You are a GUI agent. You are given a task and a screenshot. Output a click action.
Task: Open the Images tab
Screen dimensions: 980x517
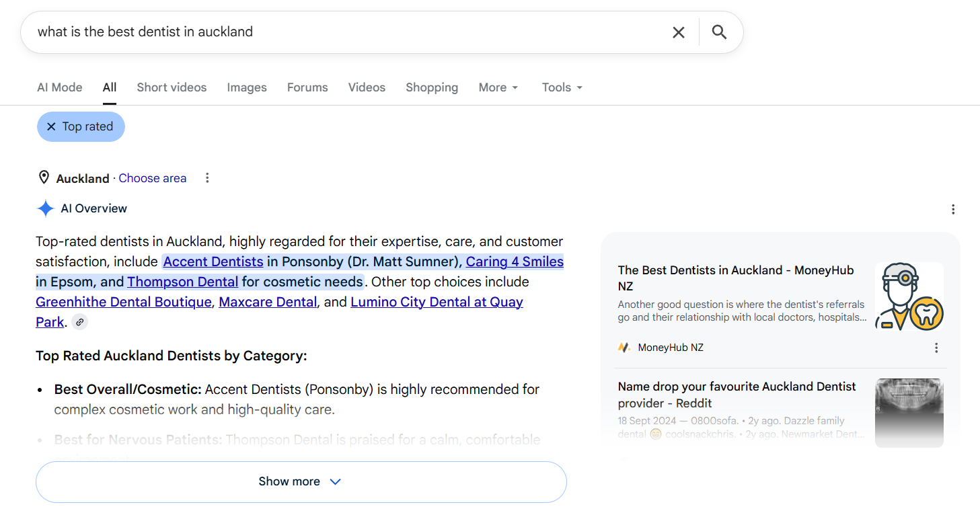pos(247,87)
